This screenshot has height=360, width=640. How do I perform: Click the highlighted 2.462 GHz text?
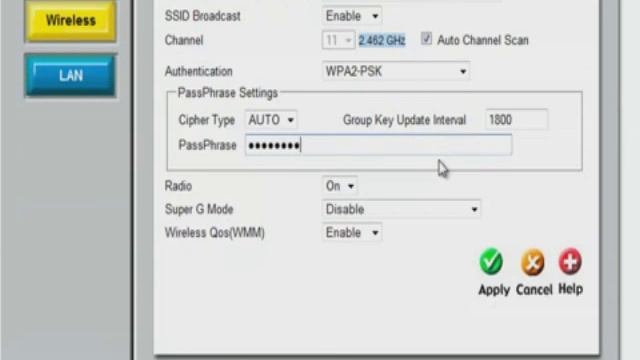[382, 40]
